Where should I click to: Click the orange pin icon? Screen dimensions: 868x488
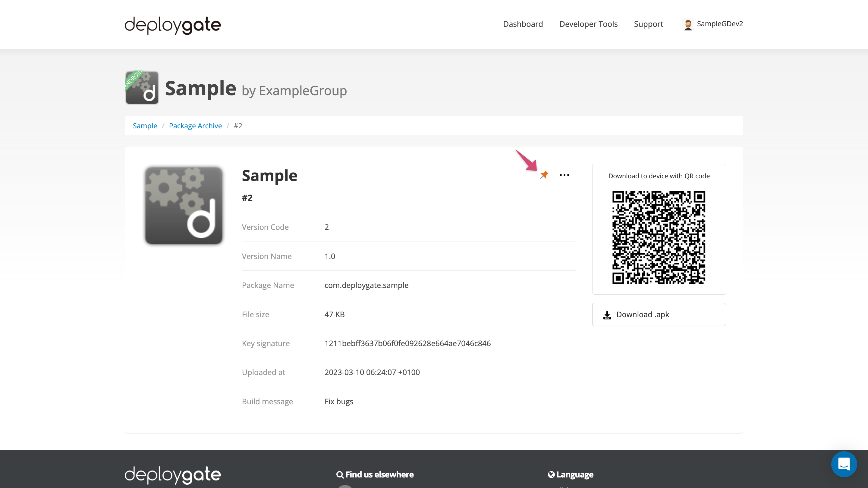pyautogui.click(x=544, y=175)
